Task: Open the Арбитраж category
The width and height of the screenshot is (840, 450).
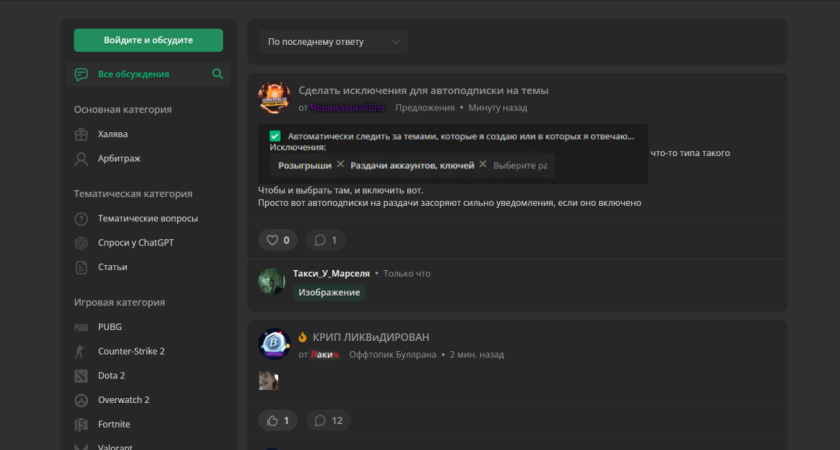Action: click(119, 159)
